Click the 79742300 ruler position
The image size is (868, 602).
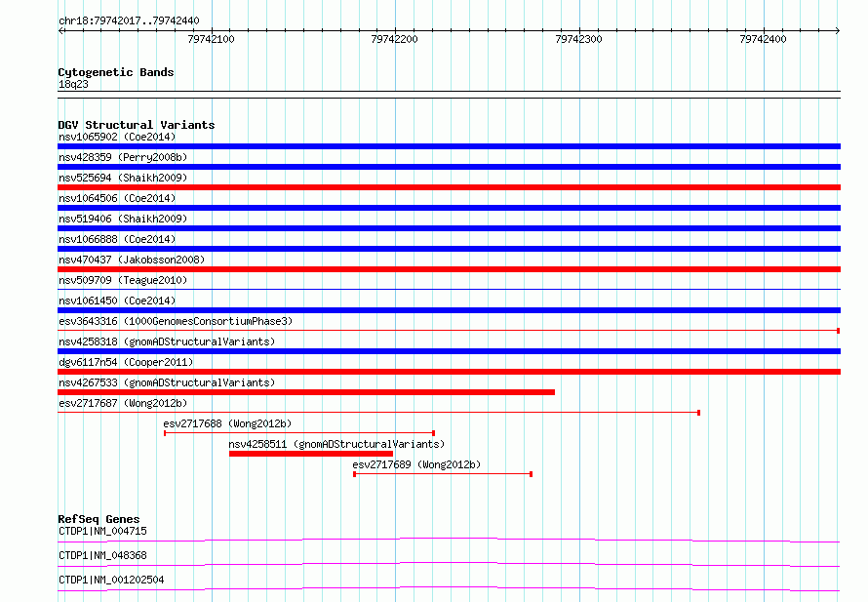coord(578,39)
